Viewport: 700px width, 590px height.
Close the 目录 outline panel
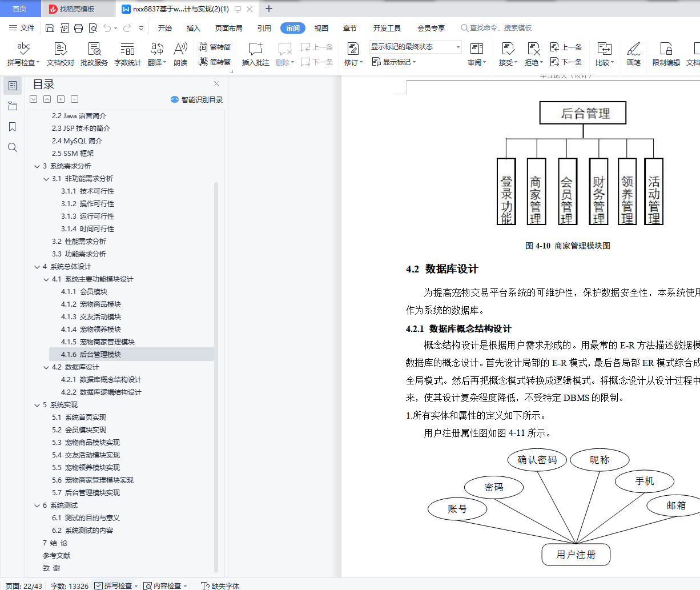(216, 84)
